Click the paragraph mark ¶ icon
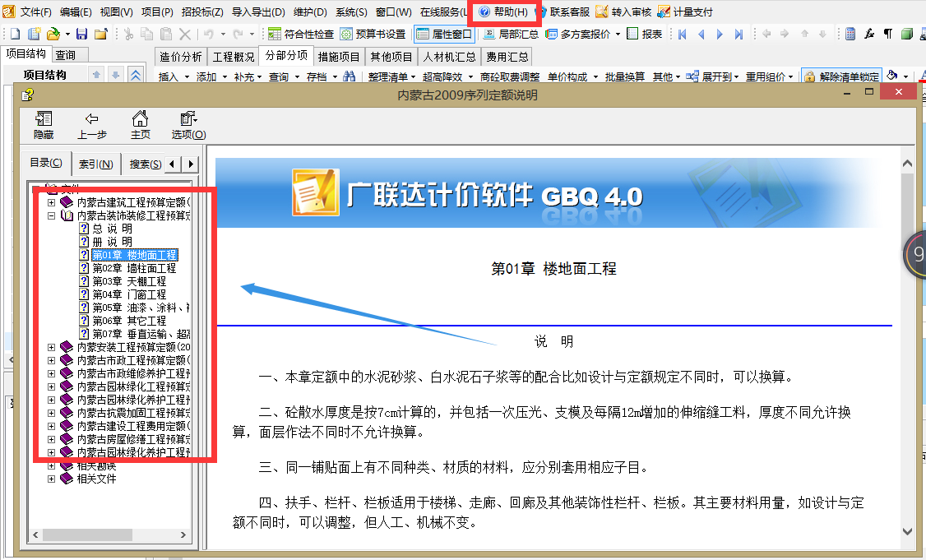The height and width of the screenshot is (560, 926). click(887, 35)
